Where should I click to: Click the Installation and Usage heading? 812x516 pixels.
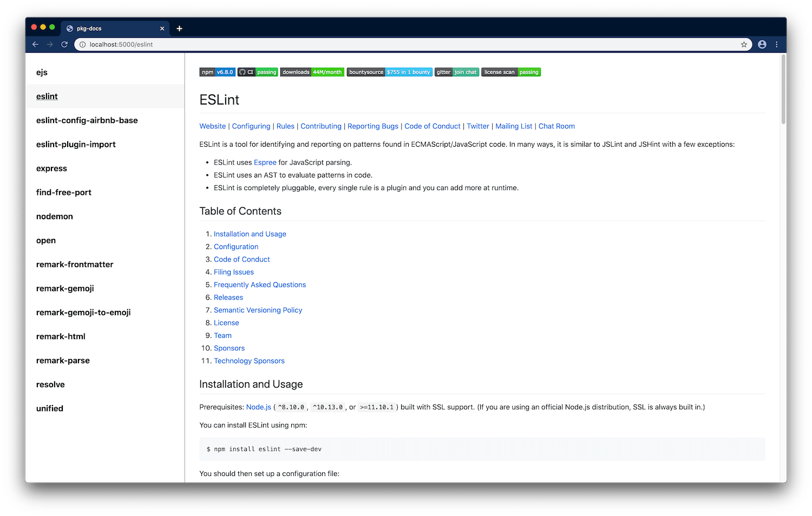[x=251, y=384]
